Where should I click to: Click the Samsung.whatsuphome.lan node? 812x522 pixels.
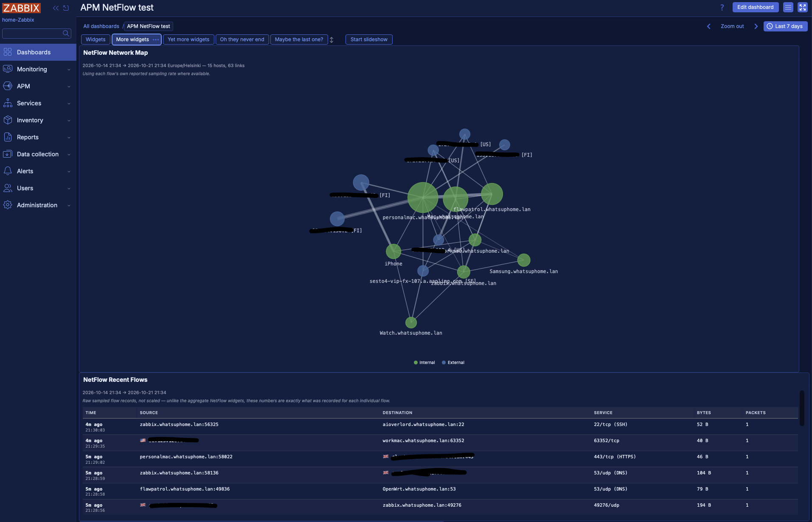tap(524, 260)
